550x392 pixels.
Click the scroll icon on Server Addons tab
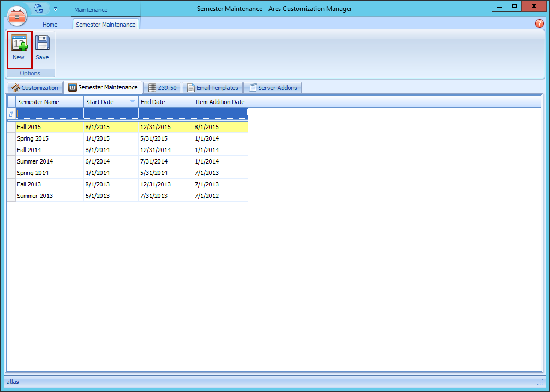(x=253, y=88)
